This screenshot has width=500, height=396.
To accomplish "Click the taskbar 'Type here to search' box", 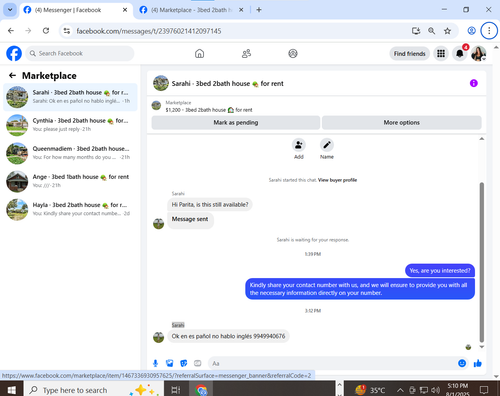I will pyautogui.click(x=93, y=390).
